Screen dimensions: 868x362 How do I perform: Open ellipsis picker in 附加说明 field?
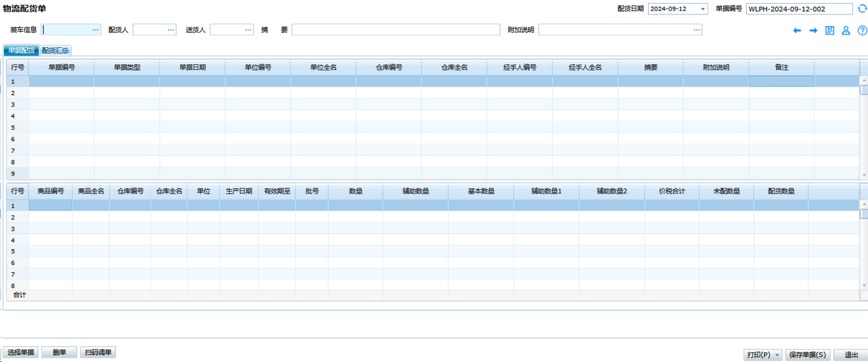coord(696,30)
